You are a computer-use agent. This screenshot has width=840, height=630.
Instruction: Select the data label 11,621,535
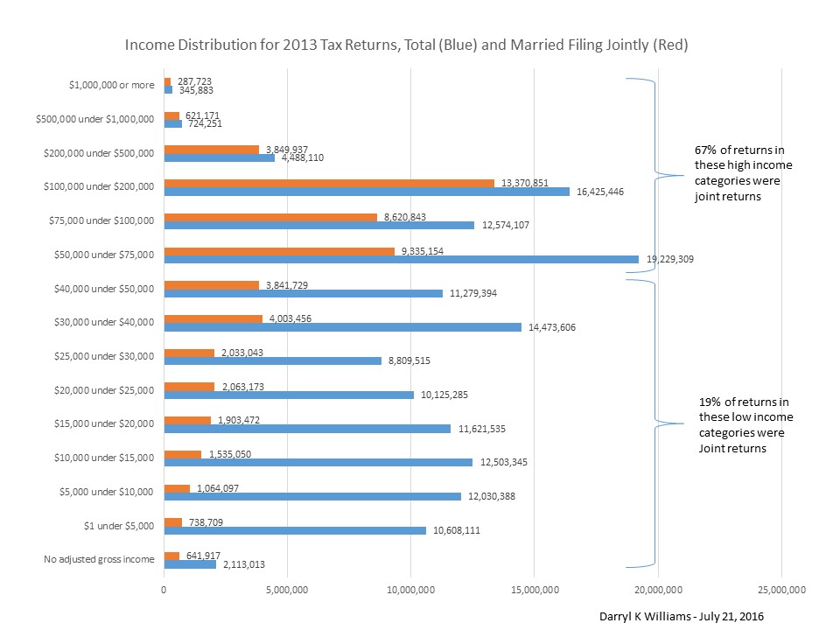click(482, 429)
